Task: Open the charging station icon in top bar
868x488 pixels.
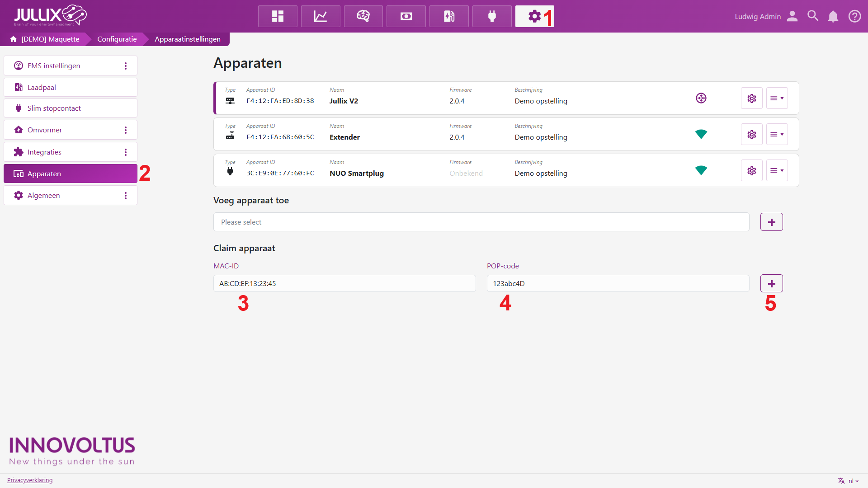Action: (x=449, y=16)
